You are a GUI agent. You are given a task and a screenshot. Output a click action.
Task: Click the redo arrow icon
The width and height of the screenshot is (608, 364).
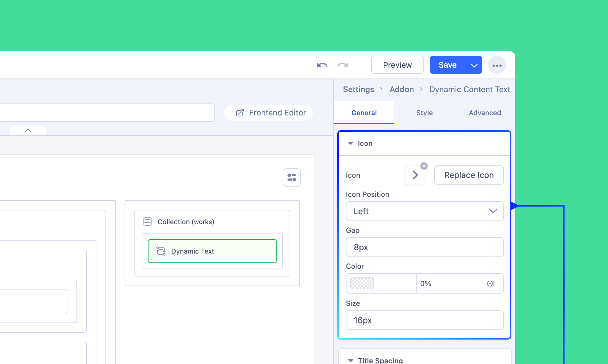pyautogui.click(x=343, y=65)
